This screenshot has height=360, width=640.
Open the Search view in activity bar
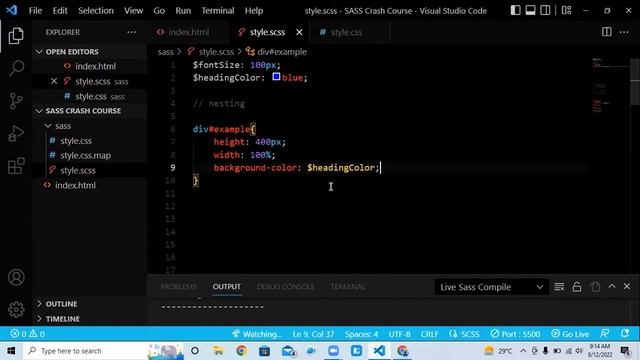[x=16, y=68]
